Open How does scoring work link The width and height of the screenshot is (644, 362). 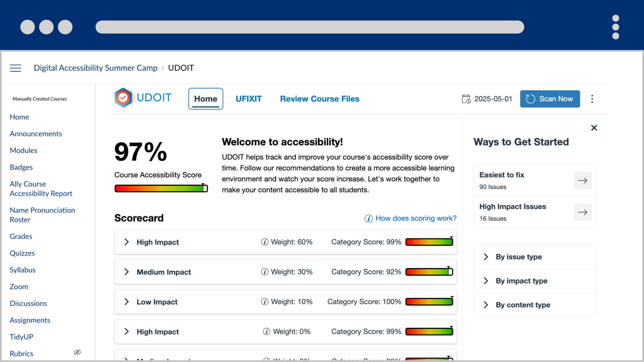[x=416, y=218]
